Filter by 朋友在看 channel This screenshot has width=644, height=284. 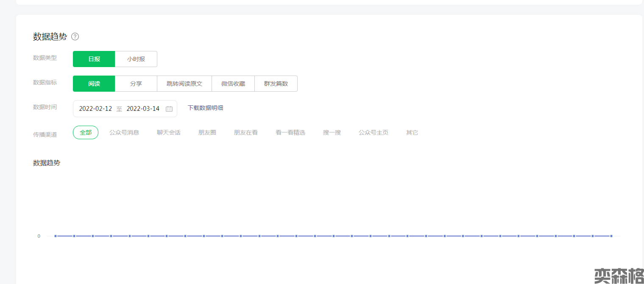click(246, 132)
